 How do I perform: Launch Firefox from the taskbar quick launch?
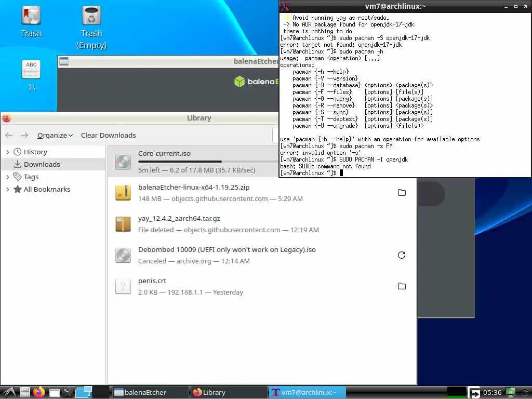click(x=39, y=392)
